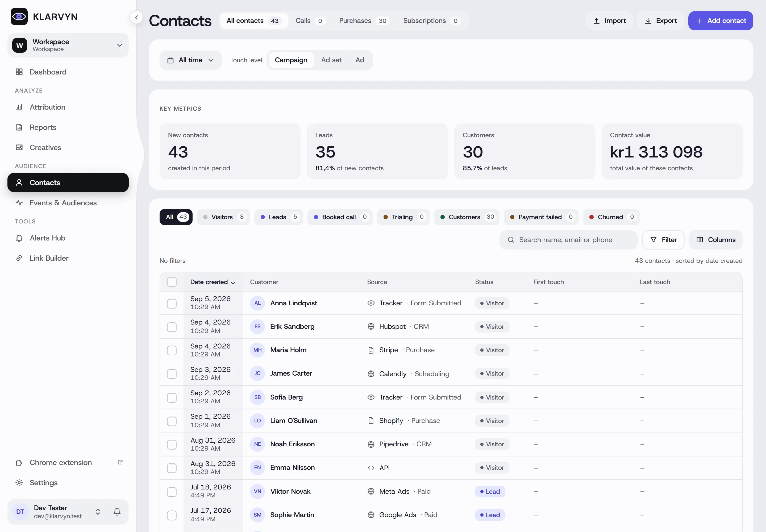Viewport: 766px width, 532px height.
Task: Open the Reports section
Action: click(68, 127)
